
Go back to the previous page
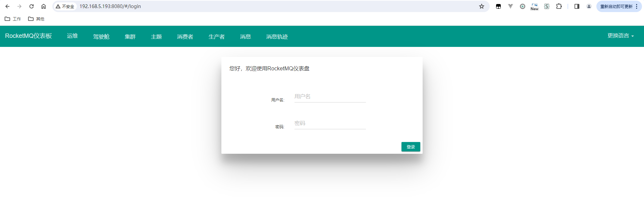7,6
